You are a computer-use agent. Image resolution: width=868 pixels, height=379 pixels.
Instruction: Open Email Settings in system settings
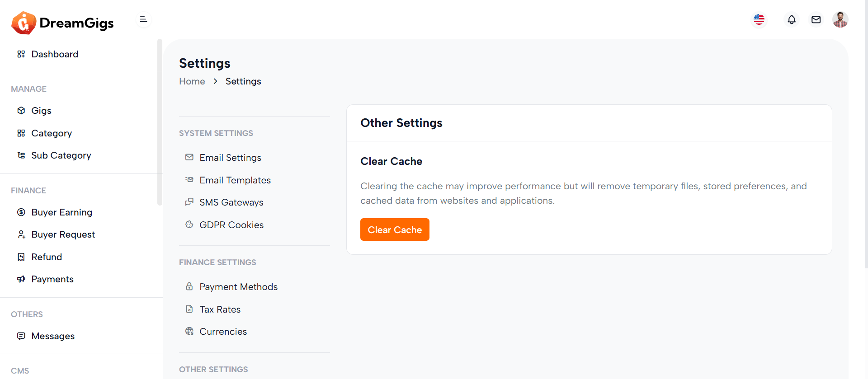230,158
